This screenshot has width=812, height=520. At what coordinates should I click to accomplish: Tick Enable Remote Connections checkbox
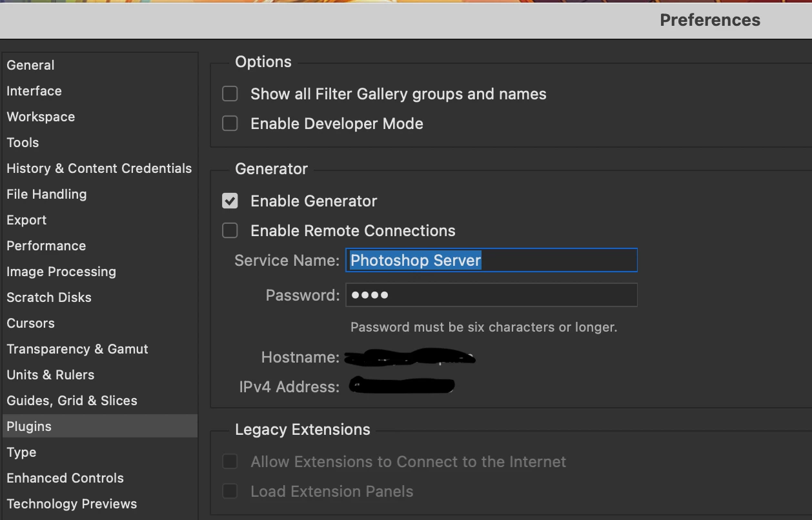230,231
